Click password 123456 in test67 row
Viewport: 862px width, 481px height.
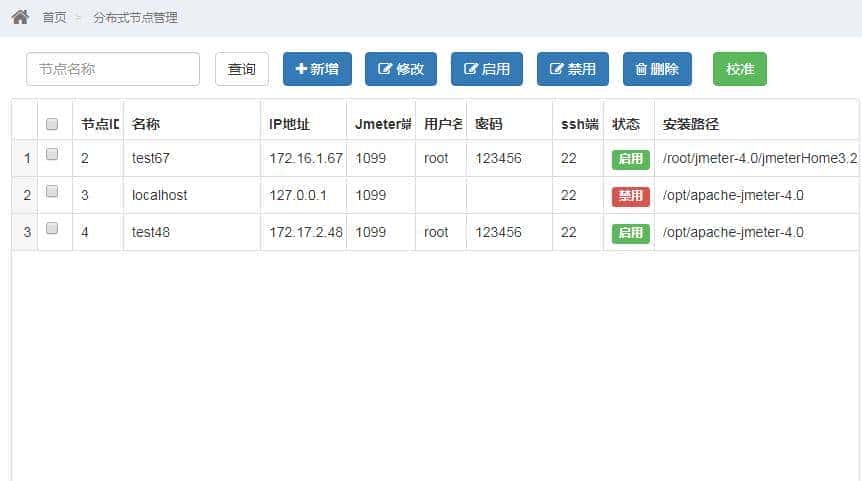click(498, 158)
